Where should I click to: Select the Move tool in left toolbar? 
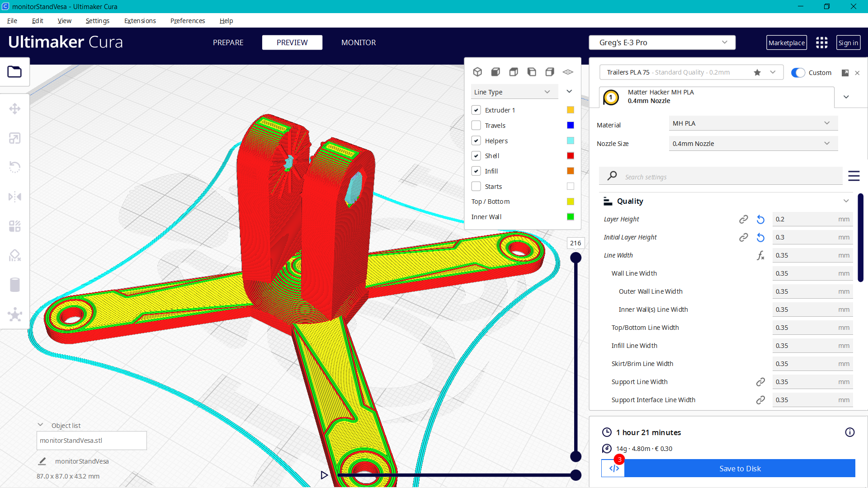14,108
